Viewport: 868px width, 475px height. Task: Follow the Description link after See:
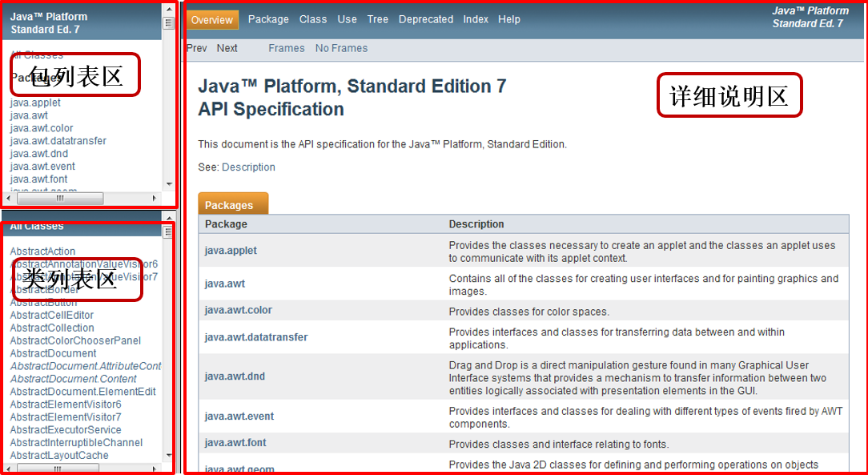click(x=248, y=167)
